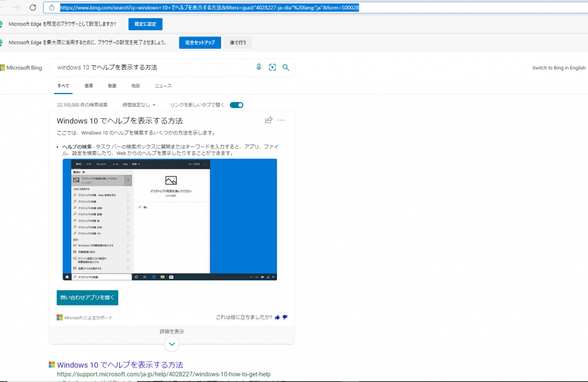Select the Bing URL in the address bar

(x=209, y=8)
